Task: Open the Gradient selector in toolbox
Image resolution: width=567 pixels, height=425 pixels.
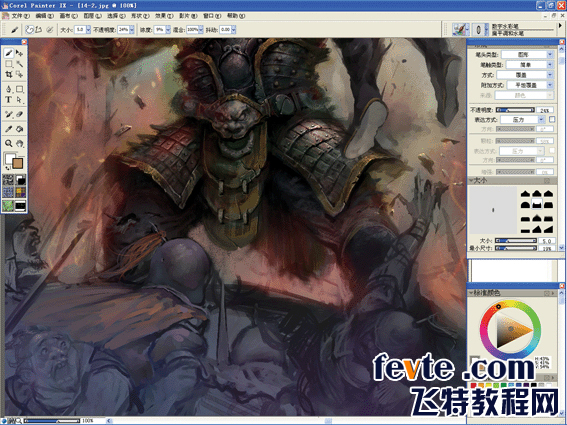Action: 20,179
